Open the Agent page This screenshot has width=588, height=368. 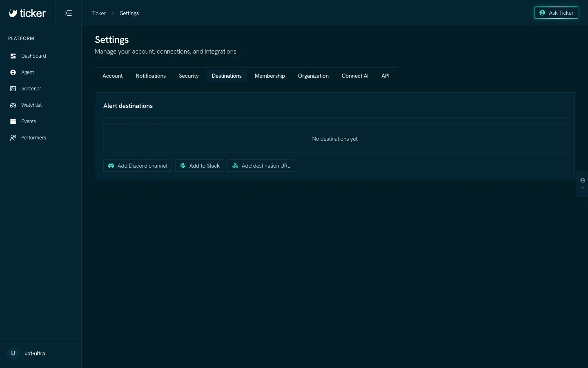(x=41, y=72)
